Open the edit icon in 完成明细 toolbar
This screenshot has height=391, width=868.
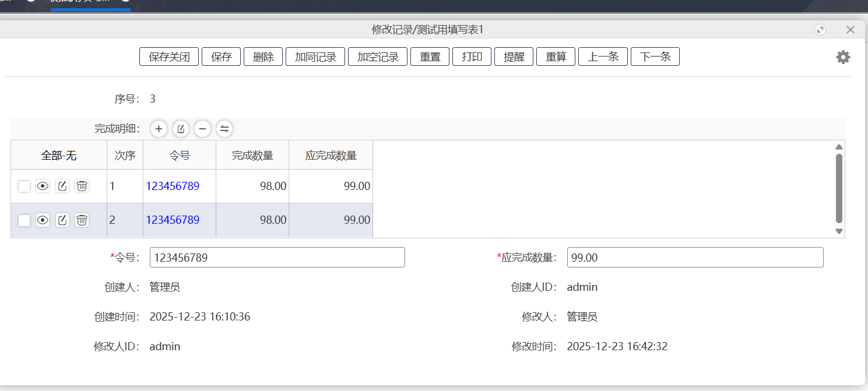181,129
